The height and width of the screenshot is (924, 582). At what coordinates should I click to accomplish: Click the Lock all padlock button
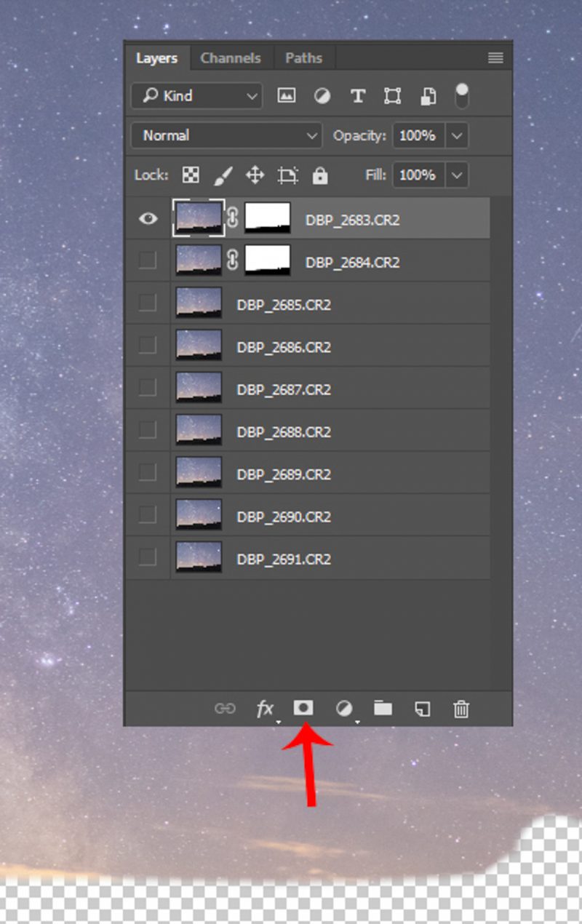[x=319, y=175]
